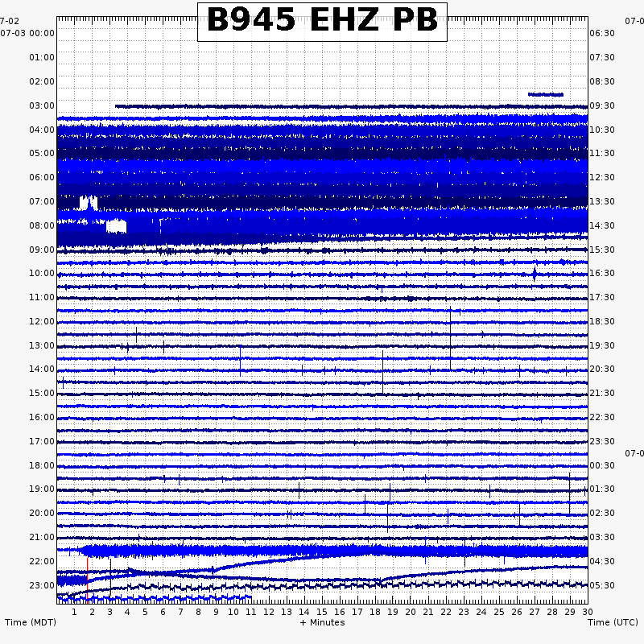Click the "08:00" MDT time label
The image size is (644, 644).
pyautogui.click(x=42, y=226)
